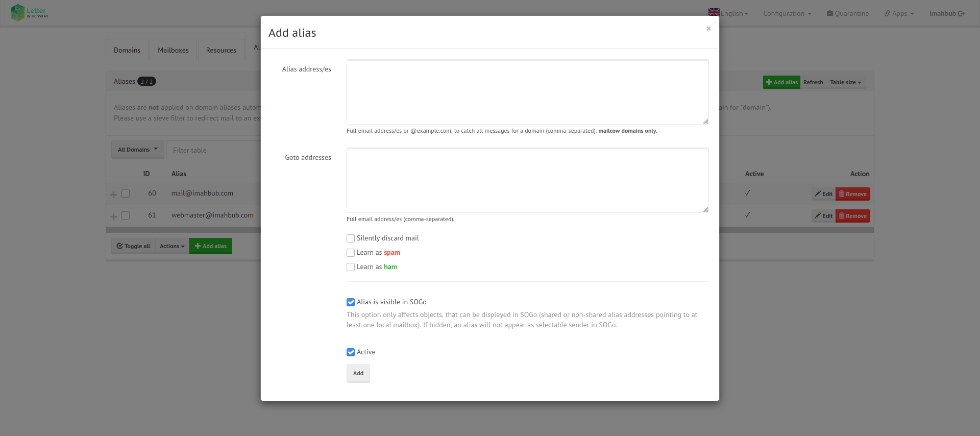Click the Goto addresses resize grip
980x436 pixels.
pyautogui.click(x=705, y=209)
